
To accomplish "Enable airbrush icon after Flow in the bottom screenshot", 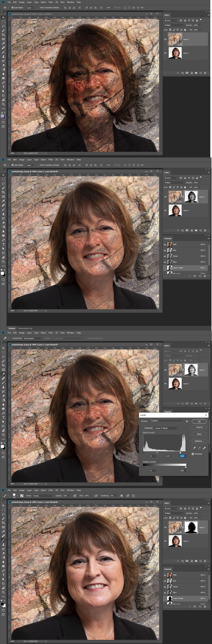I will click(x=96, y=496).
